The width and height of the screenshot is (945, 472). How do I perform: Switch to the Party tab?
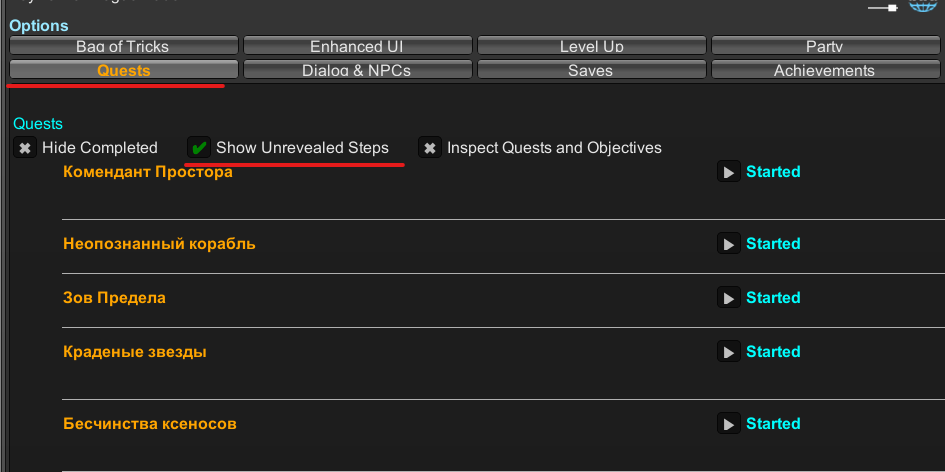pyautogui.click(x=824, y=46)
